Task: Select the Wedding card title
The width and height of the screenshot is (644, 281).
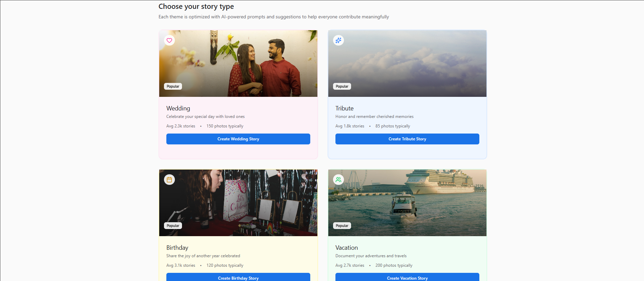Action: 178,108
